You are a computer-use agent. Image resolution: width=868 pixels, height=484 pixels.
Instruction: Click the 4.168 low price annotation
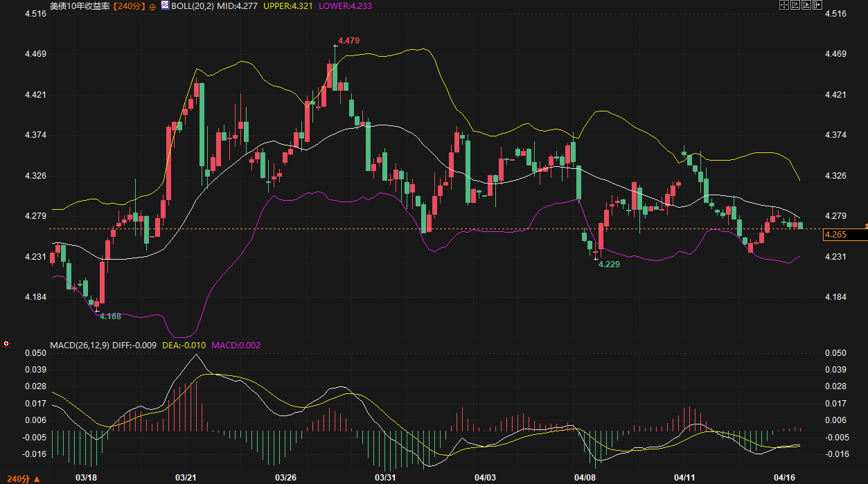[110, 316]
